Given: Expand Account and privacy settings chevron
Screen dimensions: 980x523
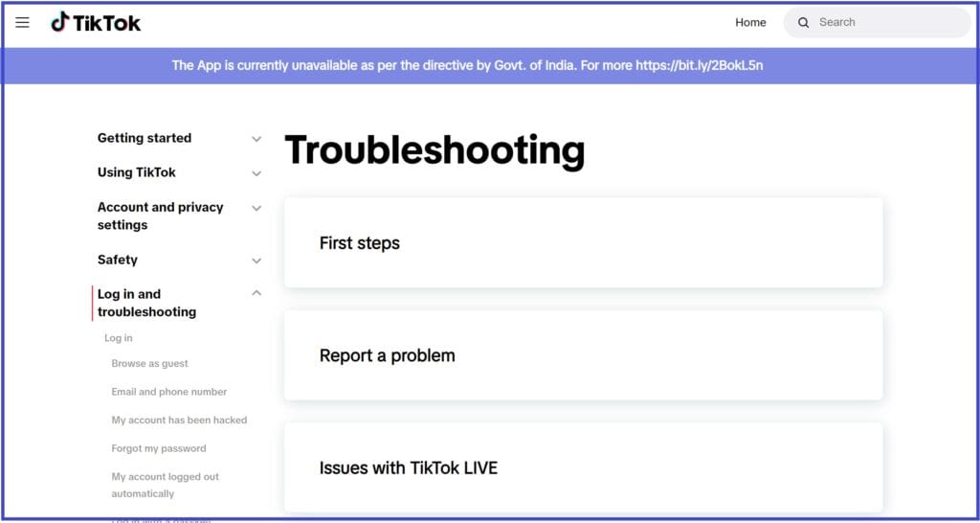Looking at the screenshot, I should pyautogui.click(x=256, y=208).
